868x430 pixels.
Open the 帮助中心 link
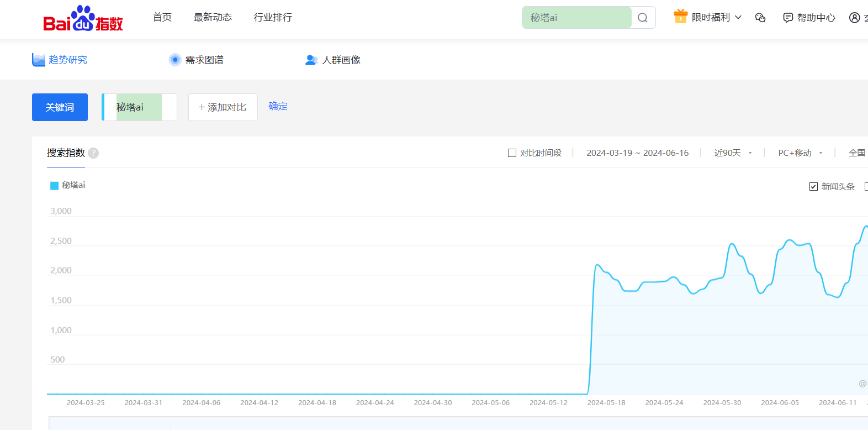tap(816, 18)
